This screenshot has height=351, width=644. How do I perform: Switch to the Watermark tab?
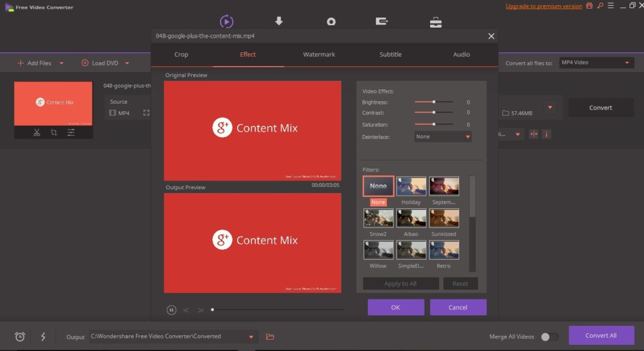(x=319, y=54)
